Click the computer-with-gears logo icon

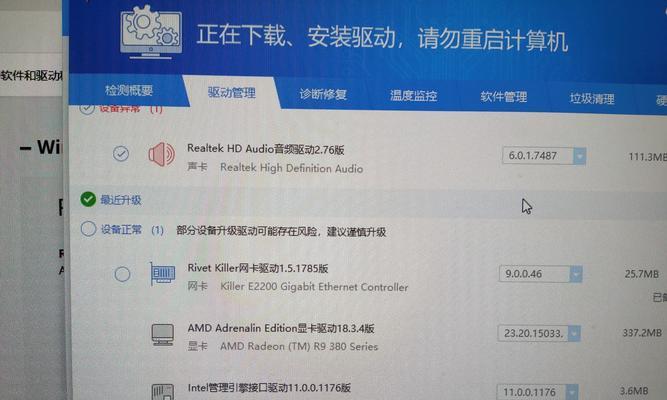pos(151,32)
